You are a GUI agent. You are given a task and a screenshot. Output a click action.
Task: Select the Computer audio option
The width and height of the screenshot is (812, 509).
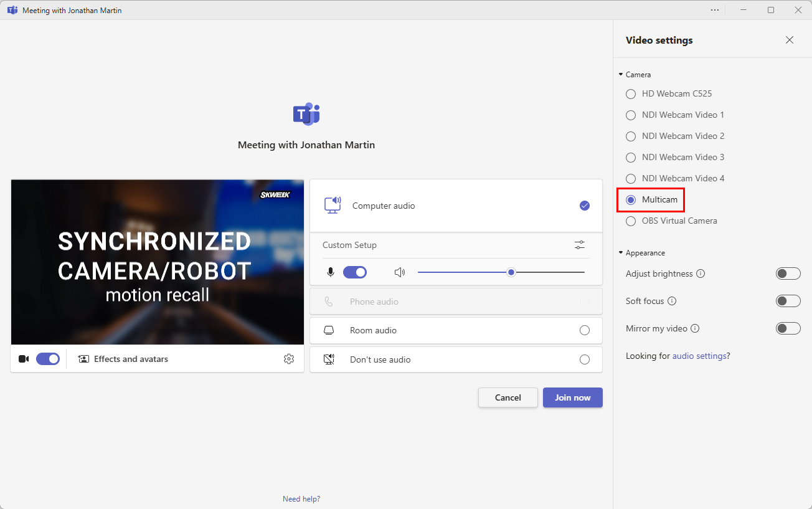(456, 206)
